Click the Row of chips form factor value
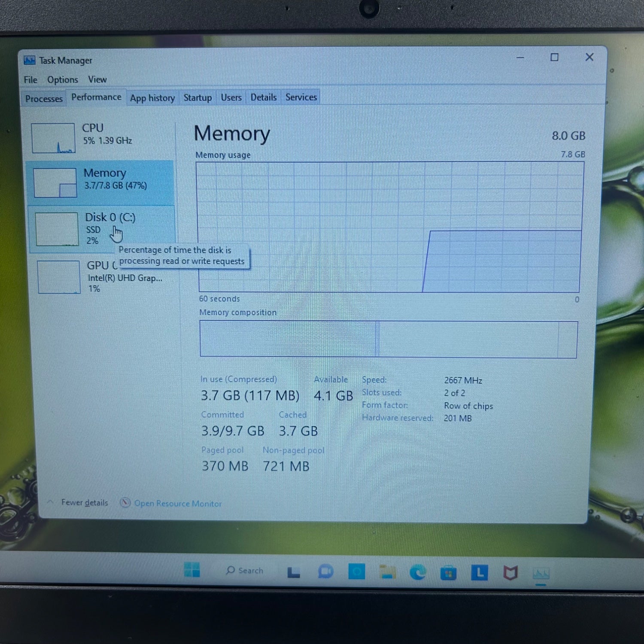The width and height of the screenshot is (644, 644). click(468, 406)
